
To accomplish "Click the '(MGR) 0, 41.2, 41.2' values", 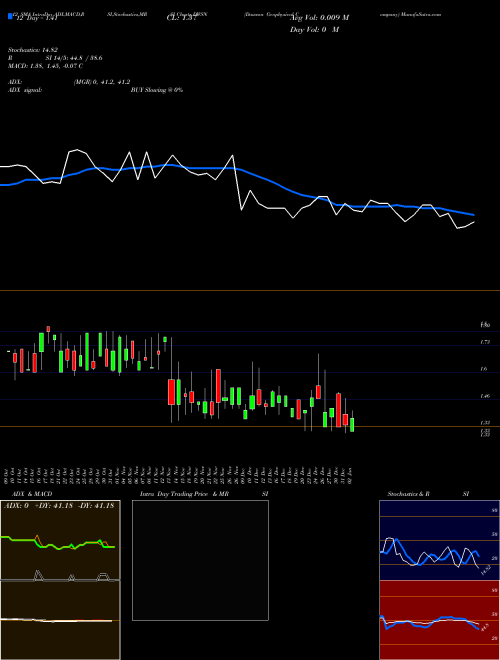I will coord(102,82).
